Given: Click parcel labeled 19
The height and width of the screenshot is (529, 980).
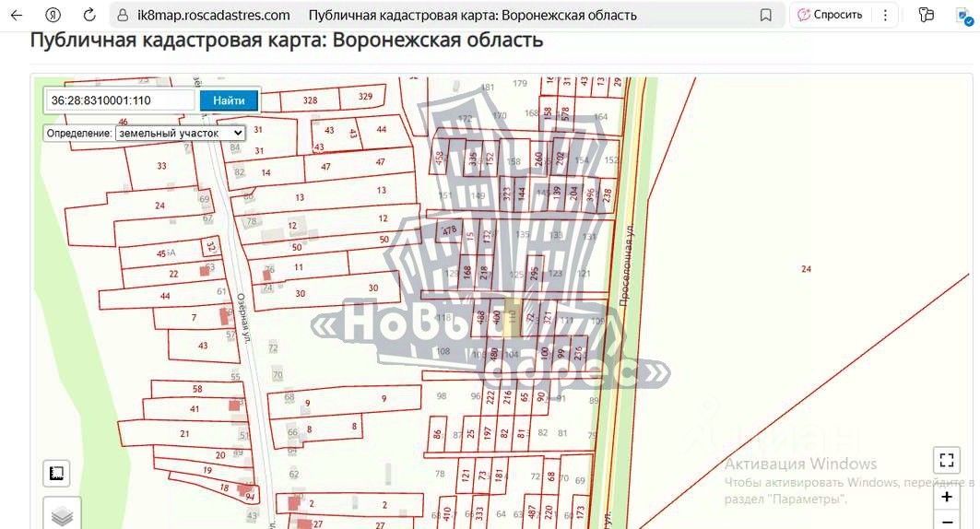Looking at the screenshot, I should (x=207, y=470).
